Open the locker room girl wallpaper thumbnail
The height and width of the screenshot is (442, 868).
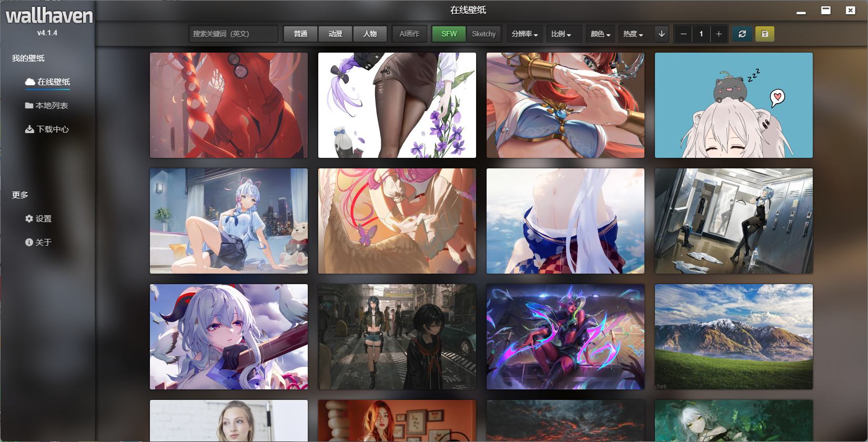click(734, 221)
